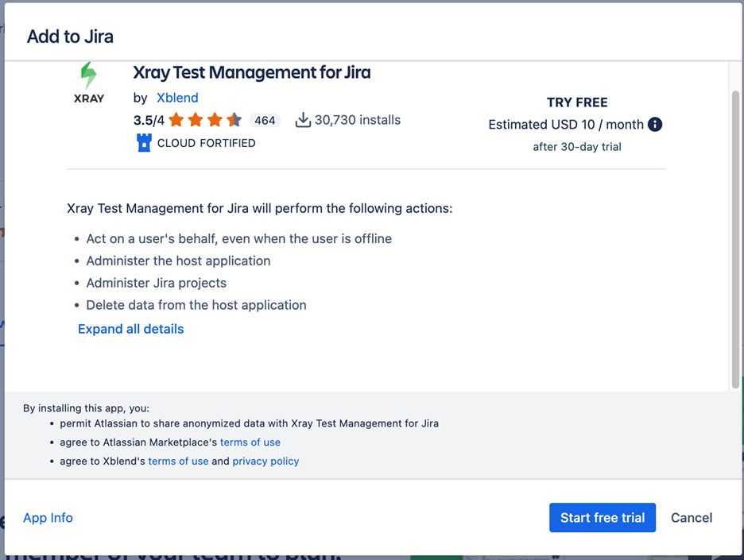This screenshot has width=744, height=560.
Task: Click 'Delete data from the host application'
Action: tap(196, 305)
